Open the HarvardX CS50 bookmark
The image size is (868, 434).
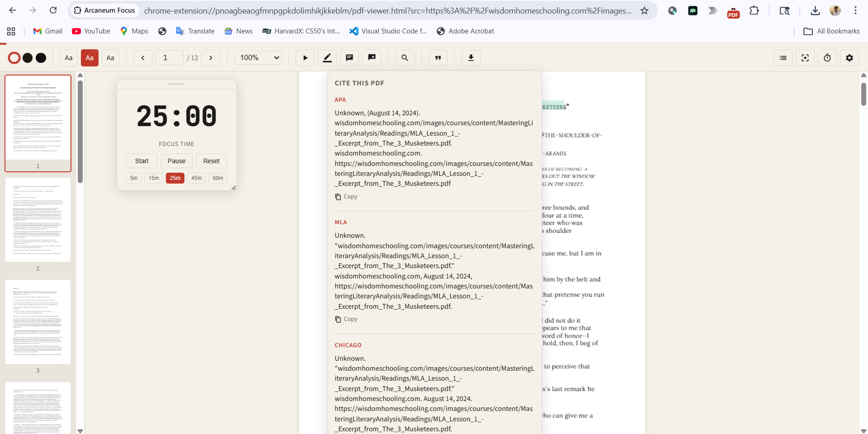coord(301,31)
